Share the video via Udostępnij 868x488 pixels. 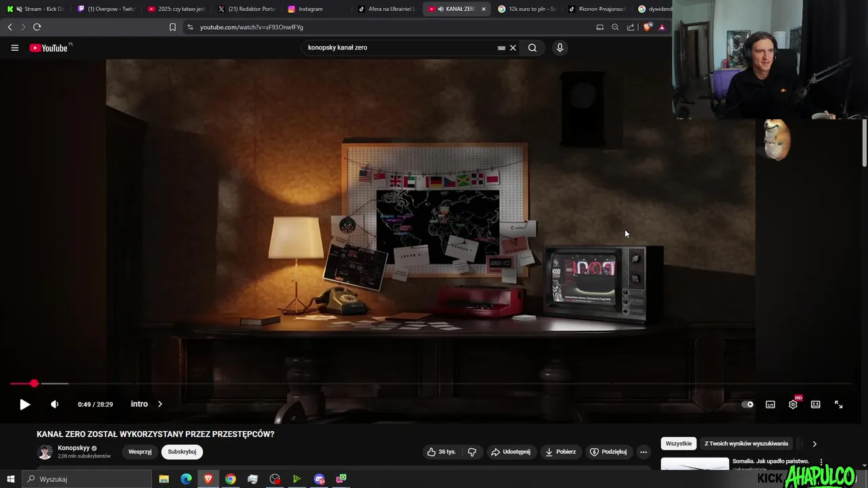(x=511, y=451)
